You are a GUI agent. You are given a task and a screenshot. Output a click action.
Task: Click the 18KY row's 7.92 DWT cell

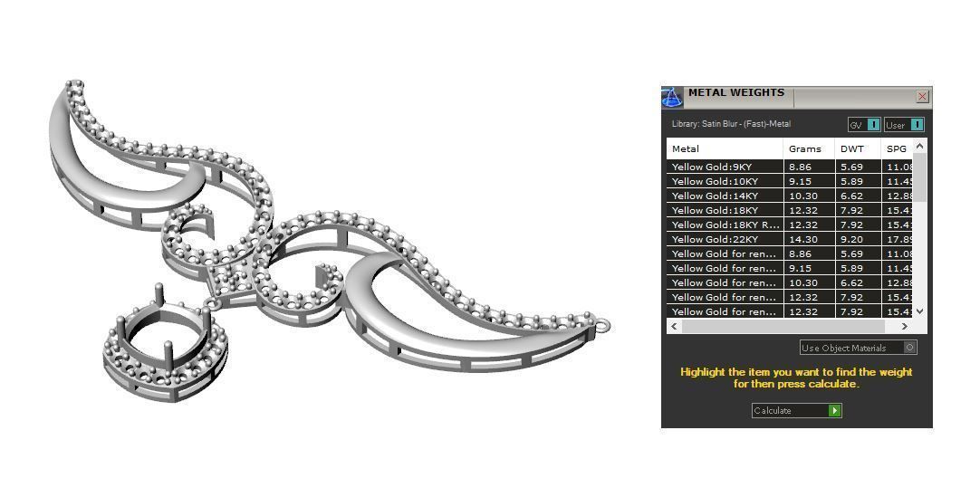pyautogui.click(x=858, y=210)
